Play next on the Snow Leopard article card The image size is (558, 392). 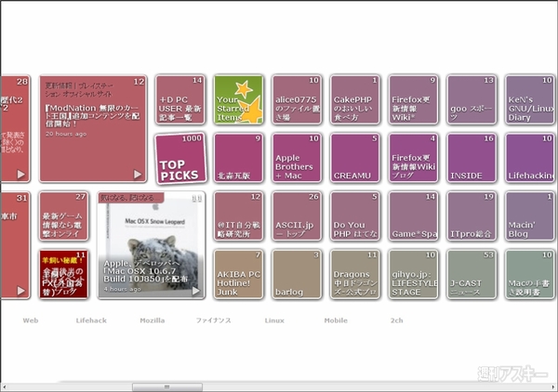click(196, 291)
